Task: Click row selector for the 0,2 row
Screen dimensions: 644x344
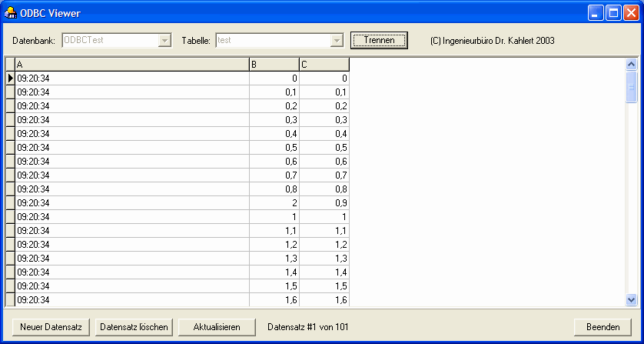Action: point(11,106)
